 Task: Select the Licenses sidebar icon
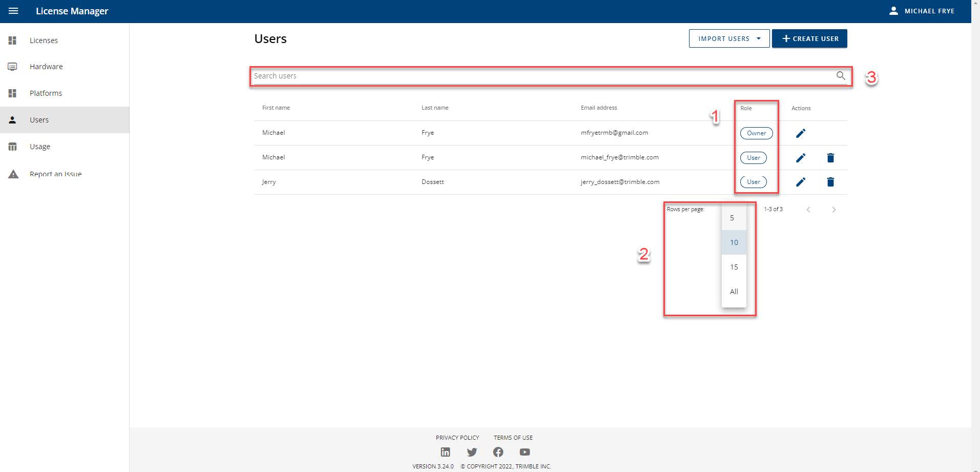click(x=12, y=40)
